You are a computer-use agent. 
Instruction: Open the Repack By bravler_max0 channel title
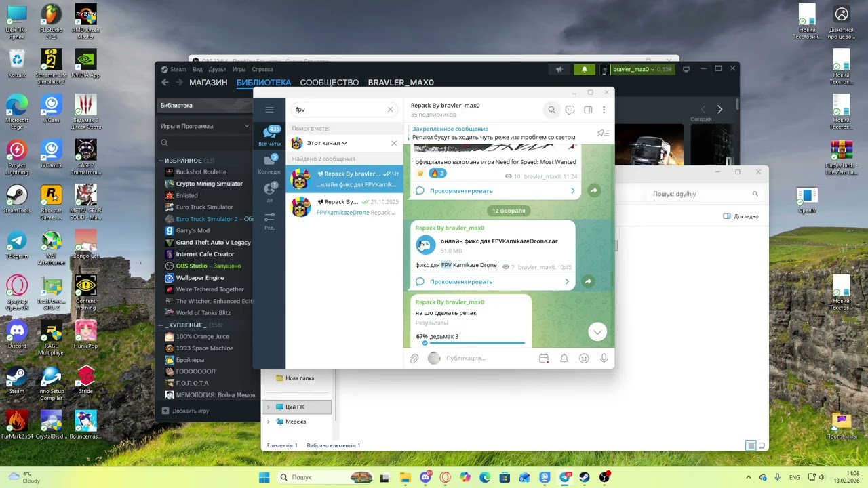coord(445,106)
